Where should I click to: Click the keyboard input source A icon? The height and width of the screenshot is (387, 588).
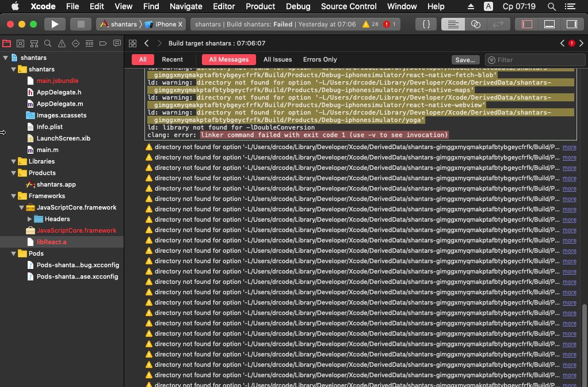(x=488, y=6)
